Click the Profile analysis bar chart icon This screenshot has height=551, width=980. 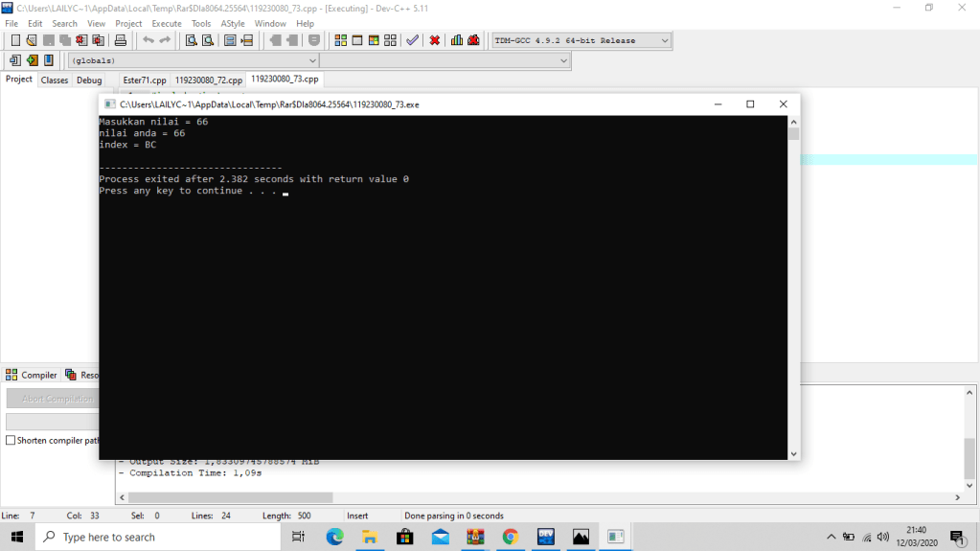click(457, 40)
